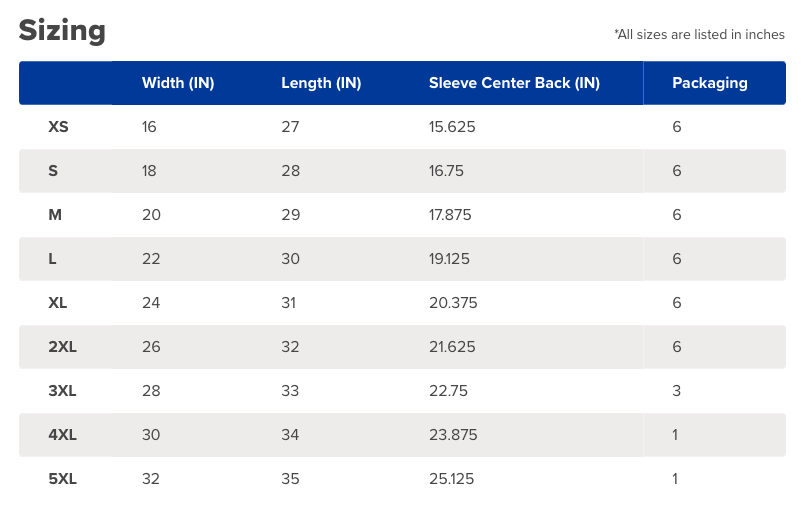This screenshot has width=801, height=531.
Task: Click the L size row label
Action: point(52,259)
